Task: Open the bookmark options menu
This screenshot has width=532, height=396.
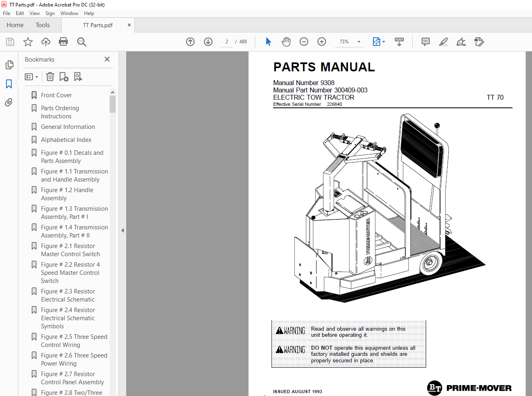Action: [32, 77]
